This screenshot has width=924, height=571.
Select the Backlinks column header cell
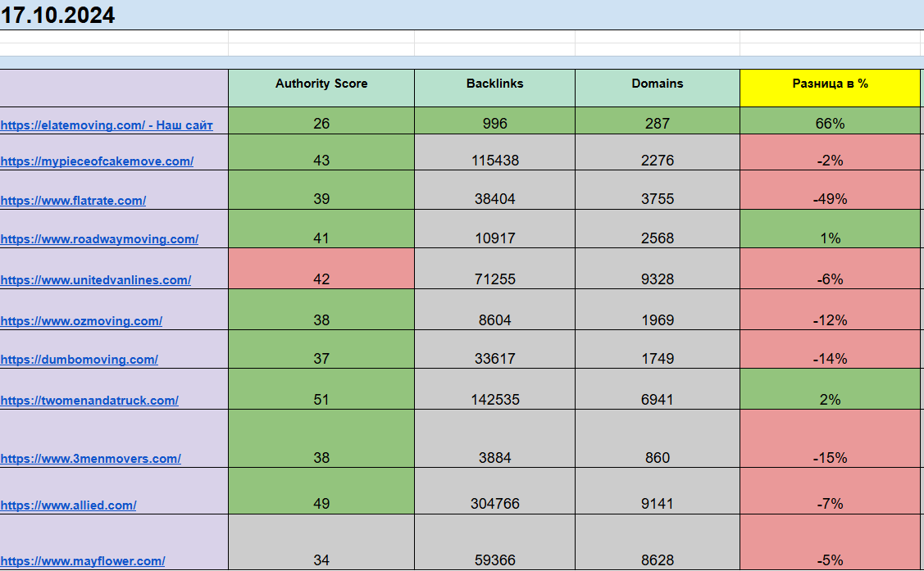click(x=495, y=88)
